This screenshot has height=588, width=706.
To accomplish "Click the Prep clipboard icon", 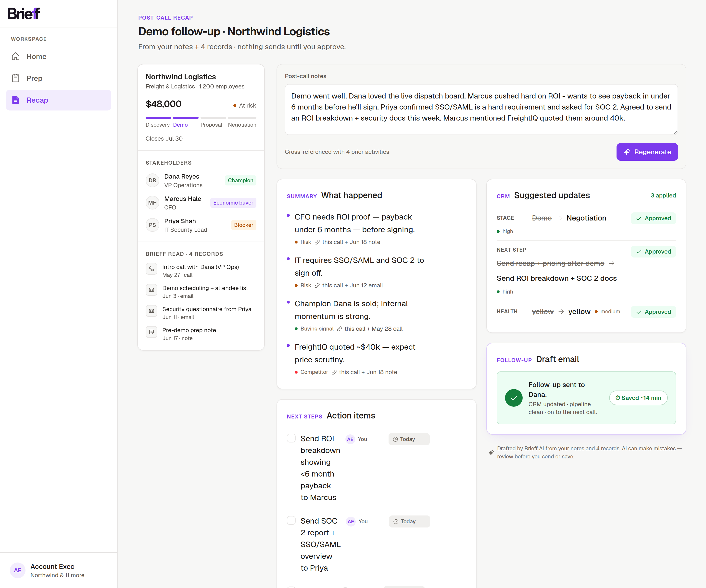I will point(16,78).
